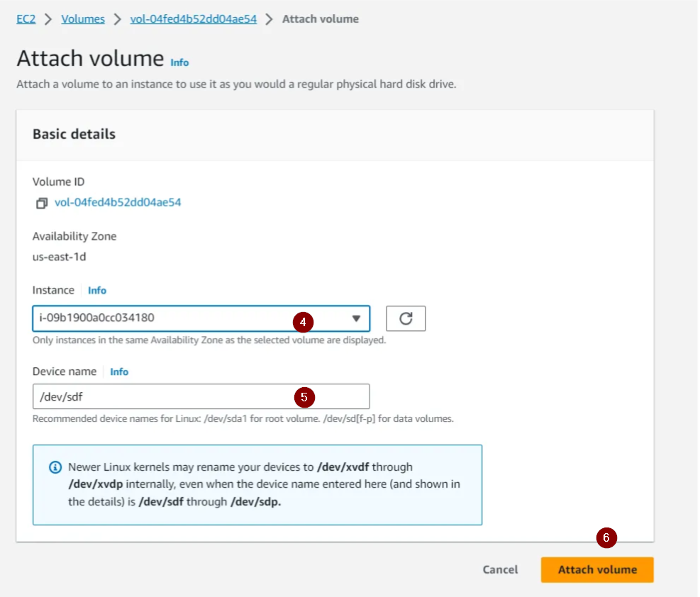Open Volumes breadcrumb link

(83, 19)
